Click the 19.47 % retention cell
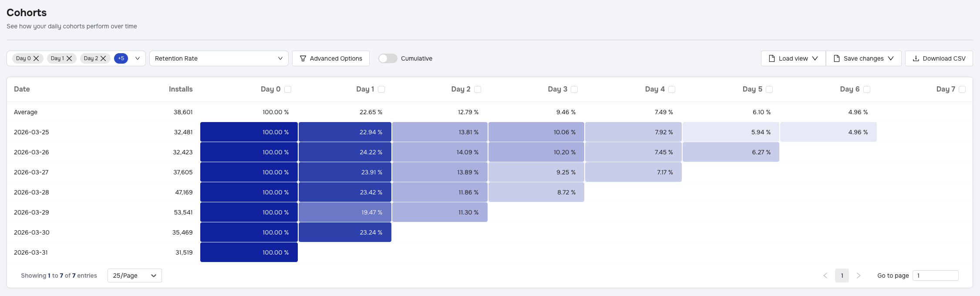980x296 pixels. pyautogui.click(x=345, y=212)
